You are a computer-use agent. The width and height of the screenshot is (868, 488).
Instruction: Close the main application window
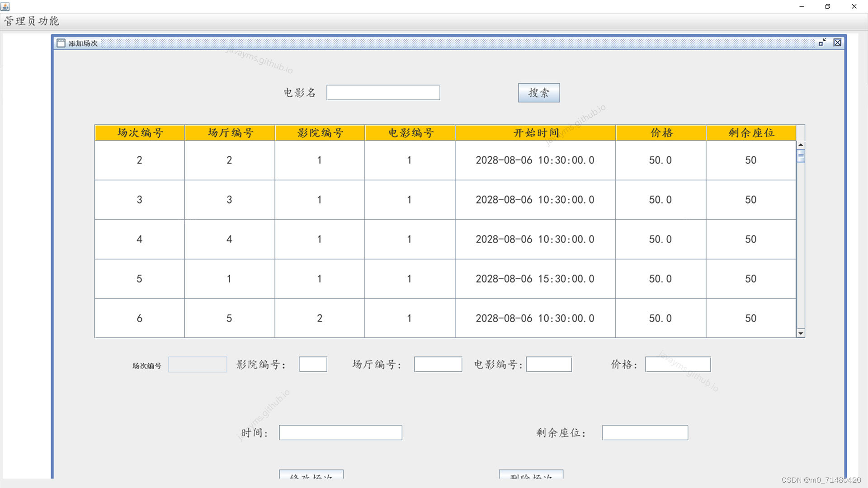point(854,6)
